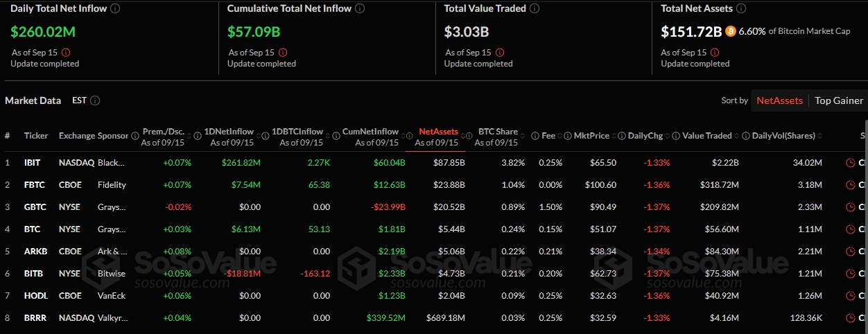
Task: Click the orange Bitcoin icon beside $151.72B
Action: (x=731, y=32)
